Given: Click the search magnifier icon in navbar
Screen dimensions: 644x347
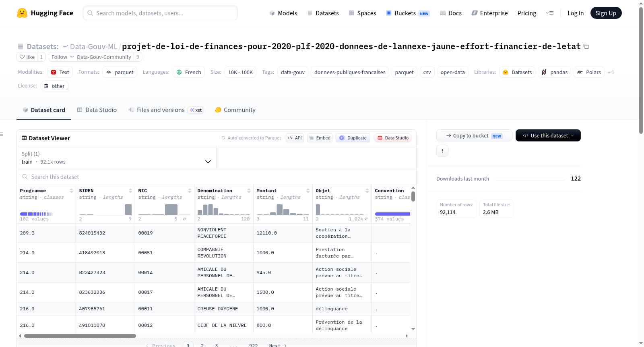Looking at the screenshot, I should point(90,13).
